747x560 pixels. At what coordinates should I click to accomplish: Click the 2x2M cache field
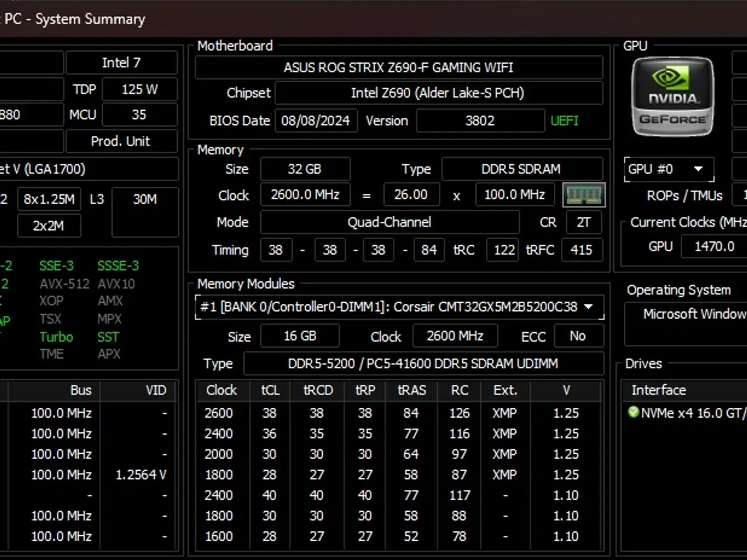[49, 226]
